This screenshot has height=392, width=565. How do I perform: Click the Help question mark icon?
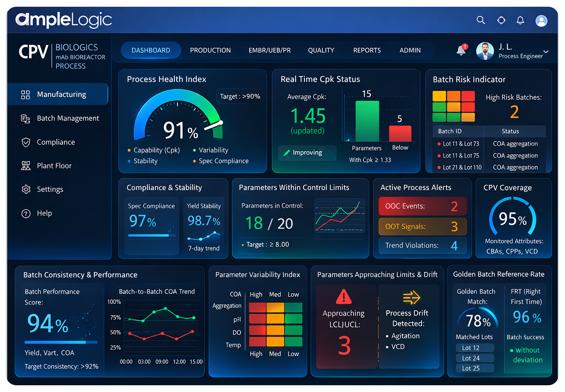pos(26,213)
